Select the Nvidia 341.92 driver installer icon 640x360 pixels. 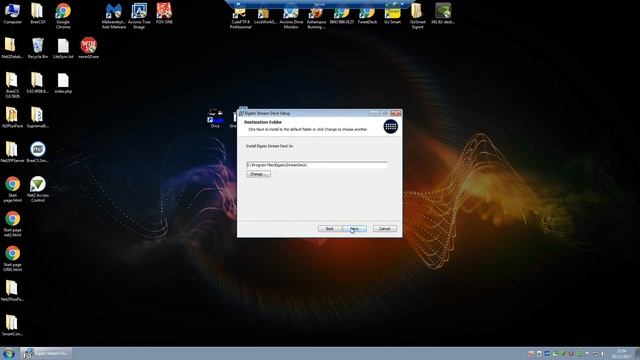click(443, 13)
